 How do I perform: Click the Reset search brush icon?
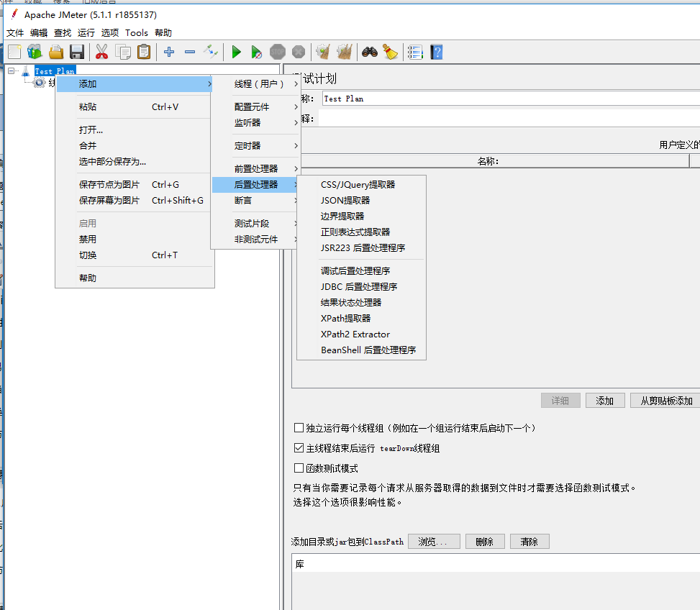pyautogui.click(x=391, y=53)
